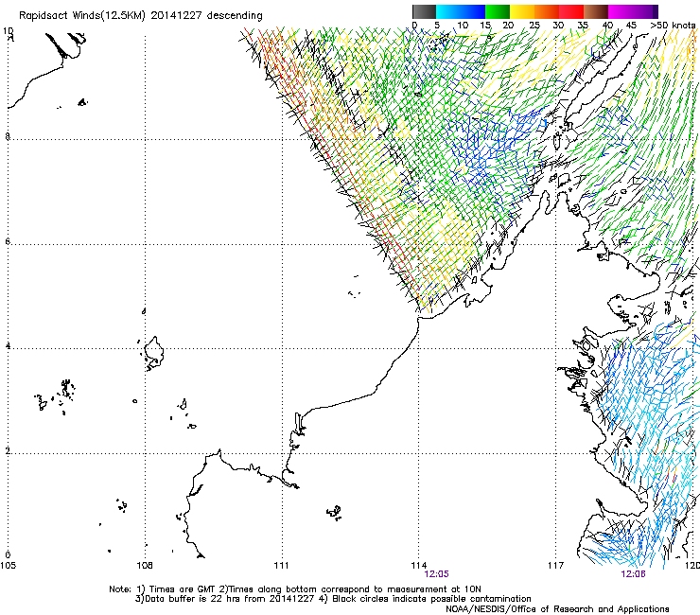The height and width of the screenshot is (615, 700).
Task: Click the green 15-20 knots color swatch
Action: pos(498,11)
